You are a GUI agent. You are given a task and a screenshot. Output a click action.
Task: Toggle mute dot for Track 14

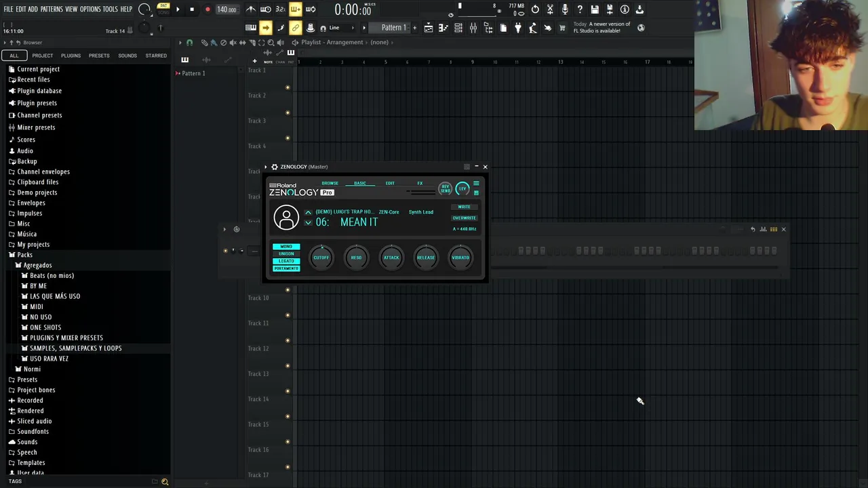point(288,416)
